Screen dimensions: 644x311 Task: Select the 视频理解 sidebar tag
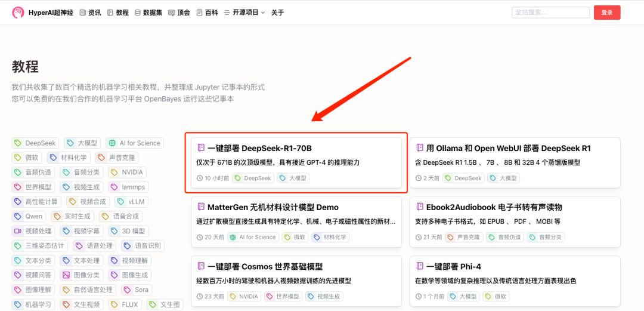coord(130,260)
